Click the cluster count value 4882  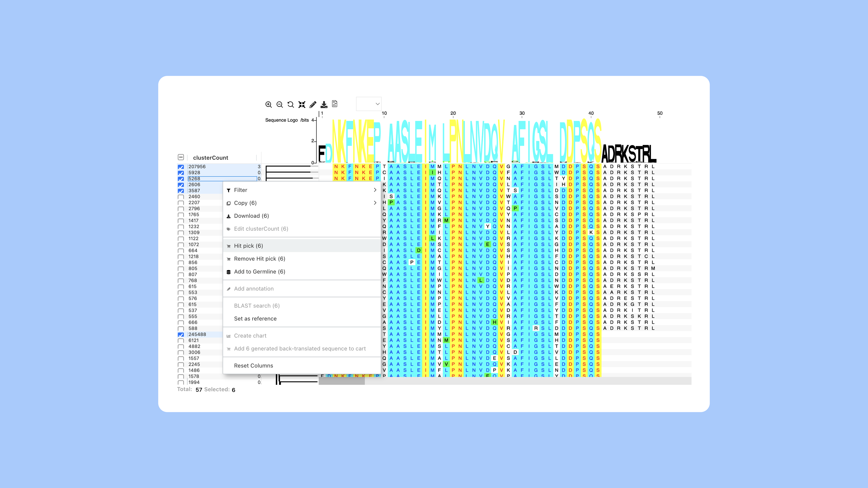click(194, 346)
